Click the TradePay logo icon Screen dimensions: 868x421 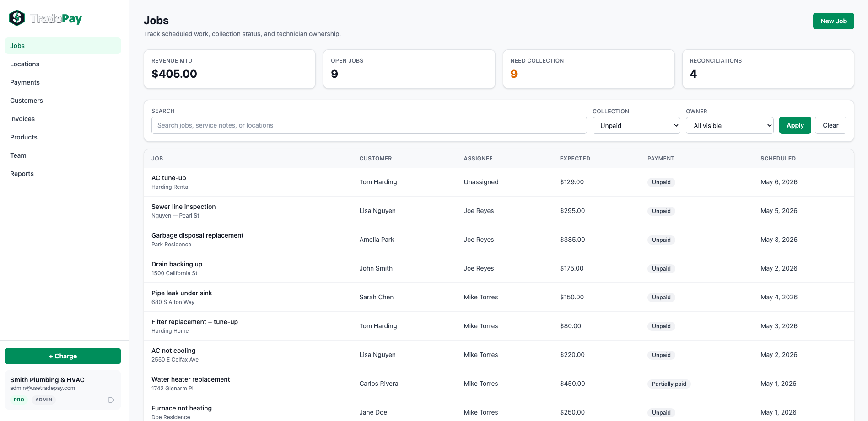(x=17, y=18)
